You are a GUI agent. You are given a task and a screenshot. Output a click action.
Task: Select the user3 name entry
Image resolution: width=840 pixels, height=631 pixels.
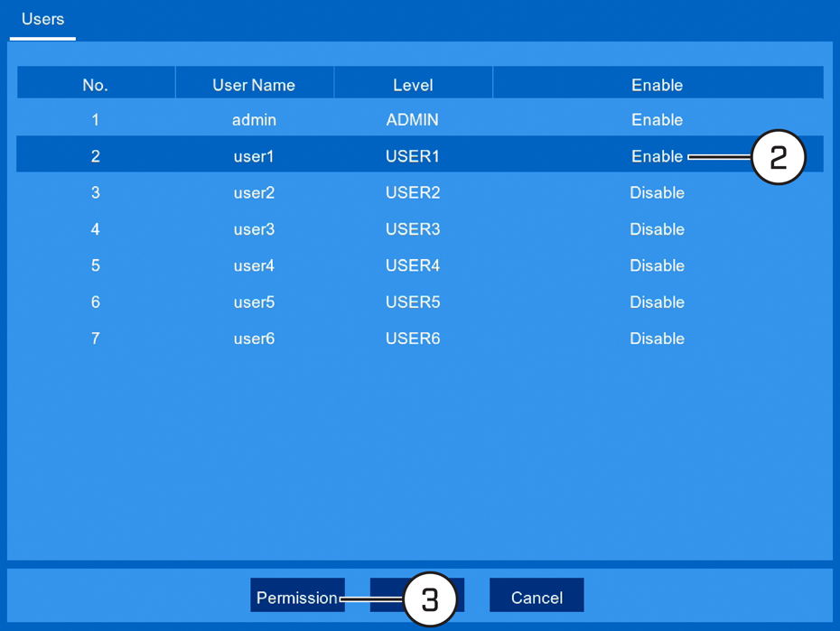254,229
